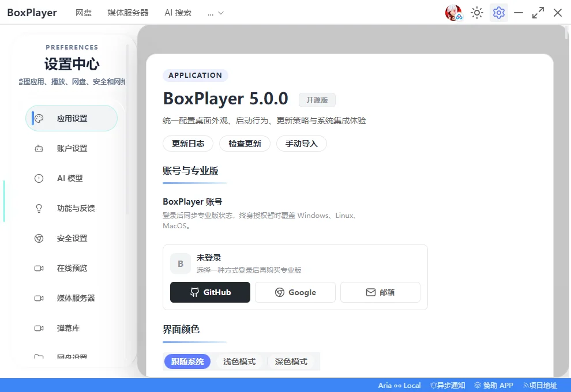Select 应用设置 in the sidebar
The height and width of the screenshot is (392, 571).
pos(72,118)
